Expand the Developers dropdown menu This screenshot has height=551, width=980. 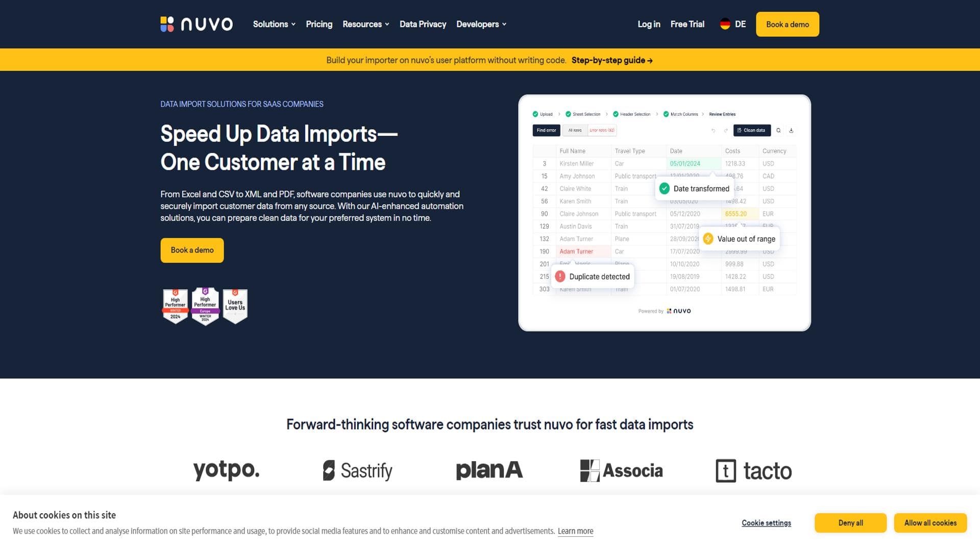click(481, 24)
